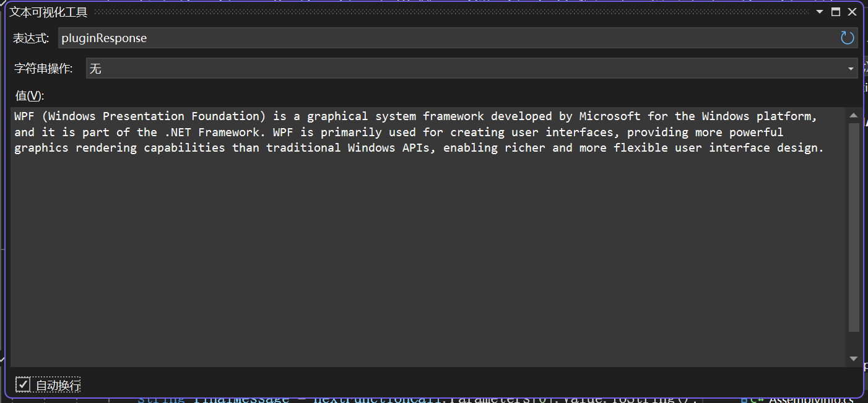Close the 文本可视化工具 window
Screen dimensions: 868x403
tap(852, 12)
